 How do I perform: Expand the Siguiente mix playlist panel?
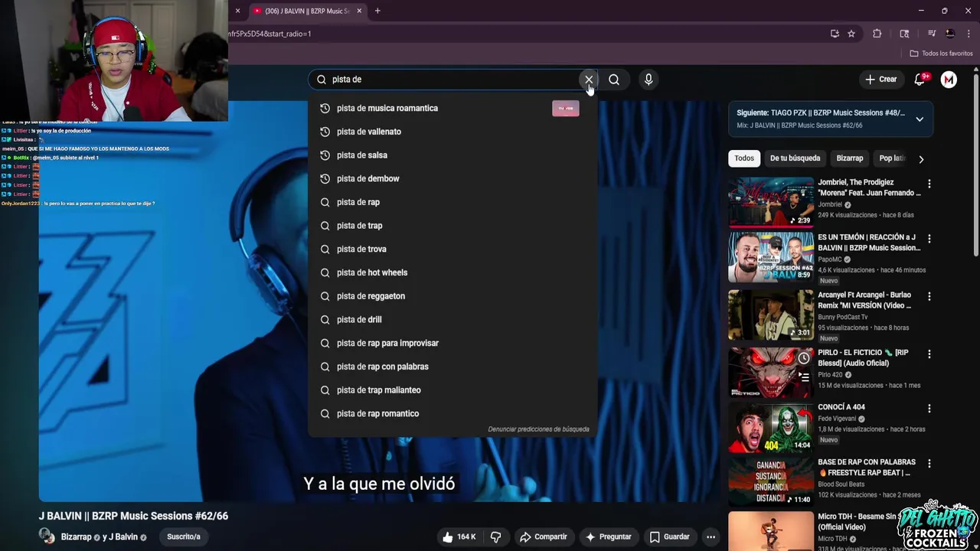coord(920,119)
